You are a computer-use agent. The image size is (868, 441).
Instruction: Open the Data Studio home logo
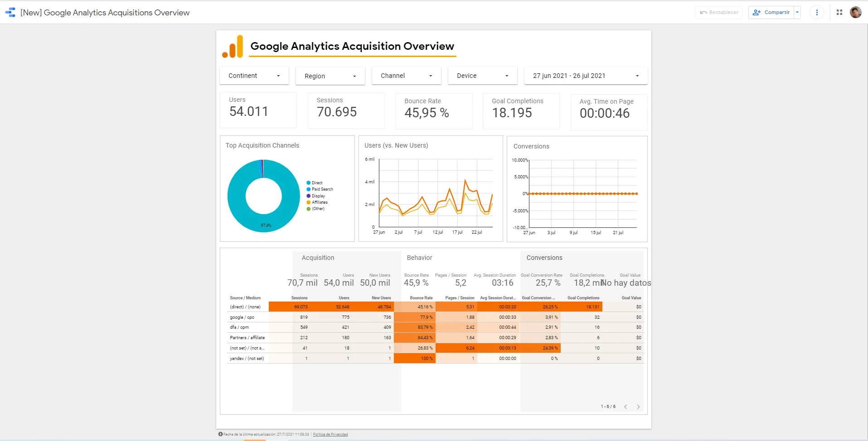click(x=10, y=12)
